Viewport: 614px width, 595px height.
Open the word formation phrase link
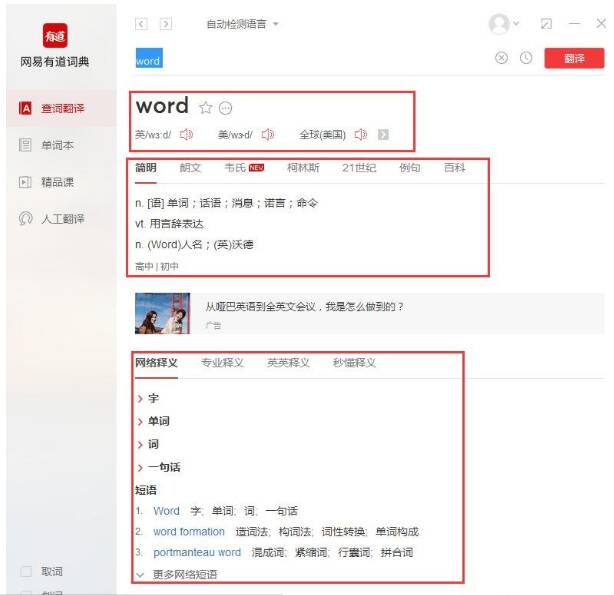(x=189, y=532)
